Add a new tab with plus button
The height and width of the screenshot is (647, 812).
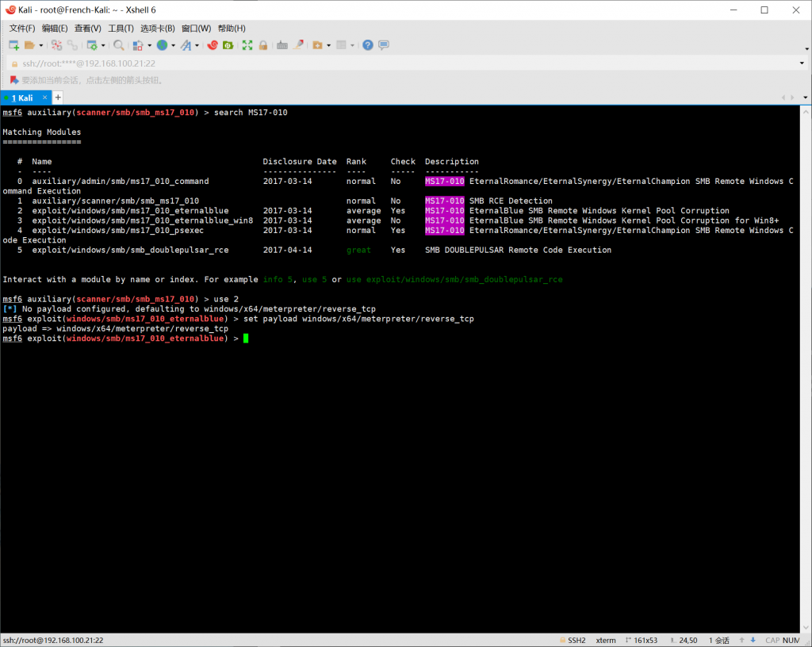pos(58,98)
